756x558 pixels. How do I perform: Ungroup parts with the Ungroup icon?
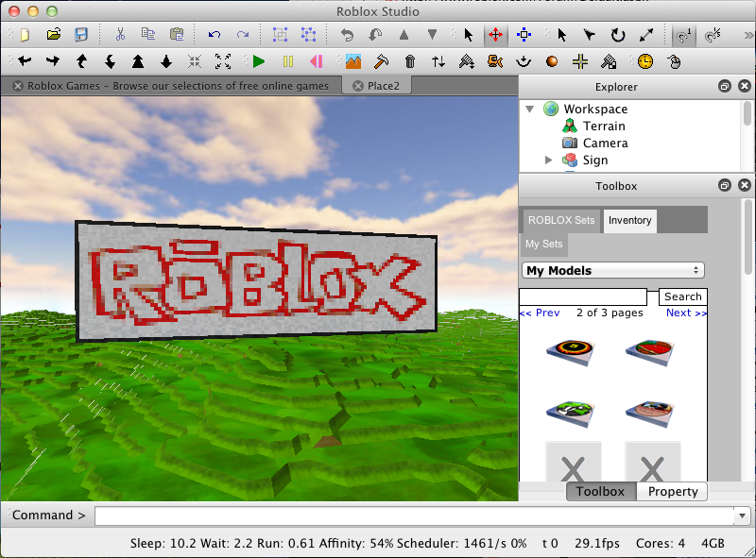pyautogui.click(x=308, y=35)
